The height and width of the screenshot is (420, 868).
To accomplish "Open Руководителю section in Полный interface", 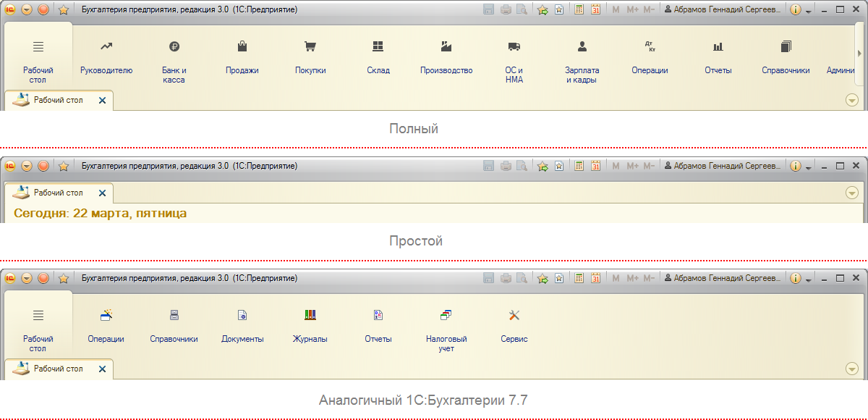I will (x=106, y=58).
